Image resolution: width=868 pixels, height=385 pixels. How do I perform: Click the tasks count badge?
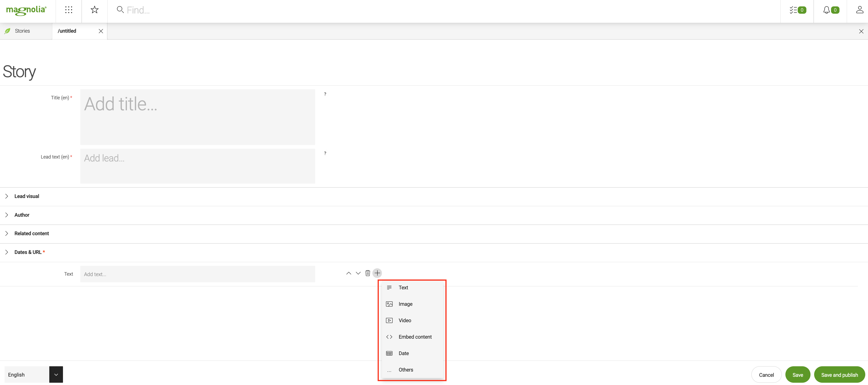(x=802, y=10)
